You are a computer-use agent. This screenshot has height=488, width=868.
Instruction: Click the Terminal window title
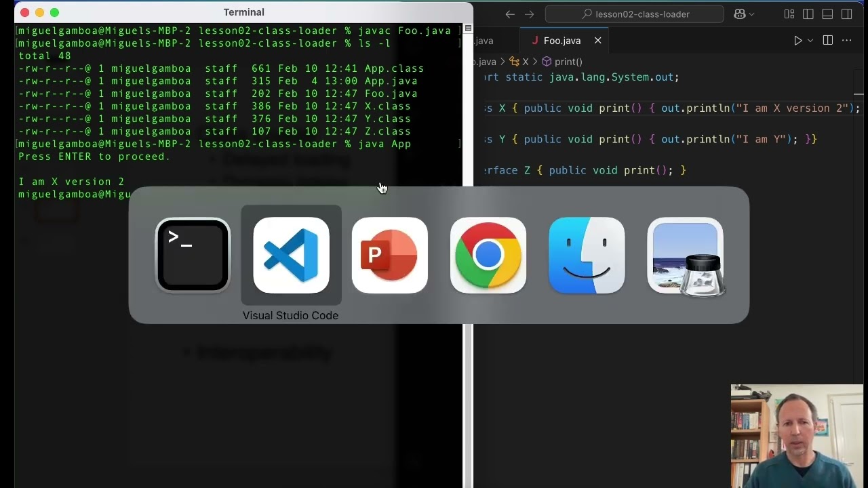(243, 12)
